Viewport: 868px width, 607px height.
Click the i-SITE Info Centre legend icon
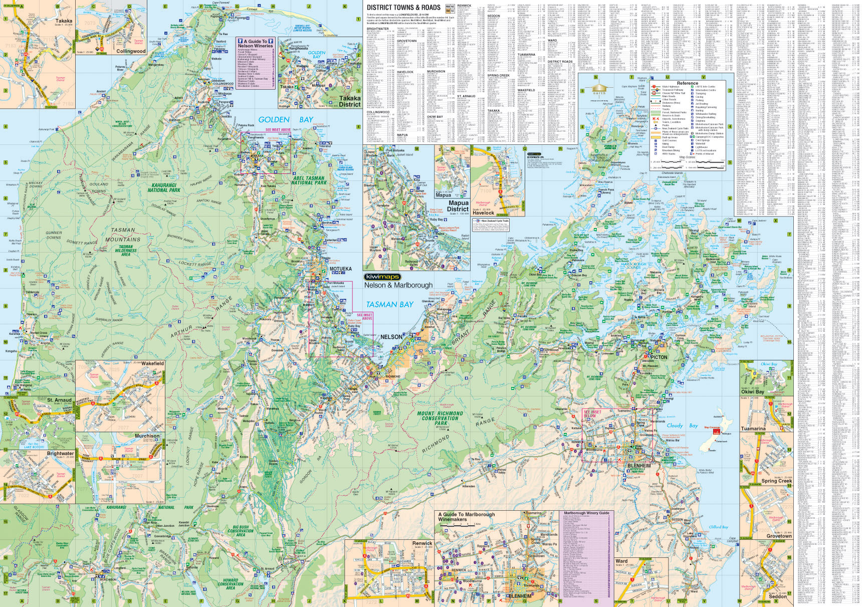pyautogui.click(x=692, y=87)
